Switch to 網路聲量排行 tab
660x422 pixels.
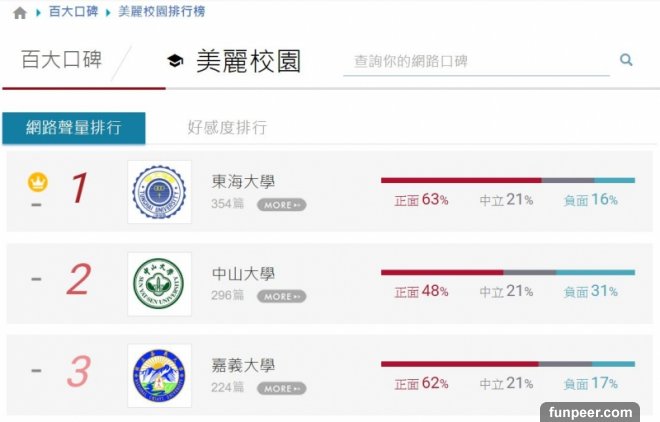click(73, 128)
